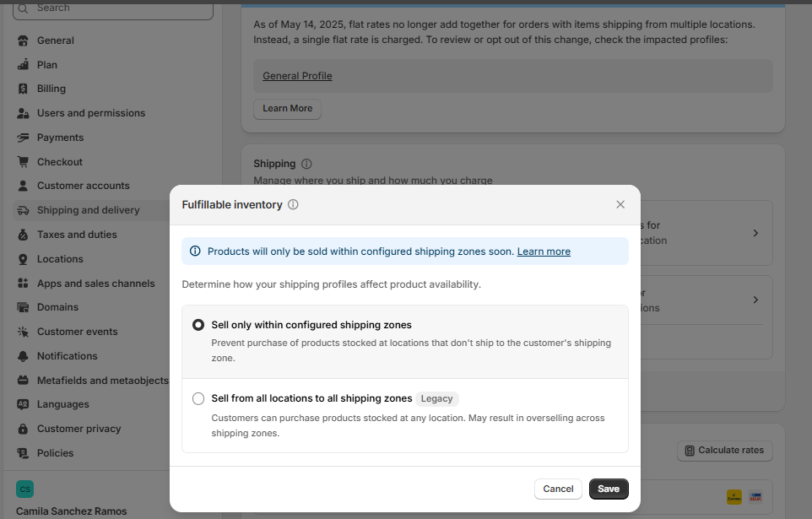Click the Notifications bell icon

click(23, 356)
